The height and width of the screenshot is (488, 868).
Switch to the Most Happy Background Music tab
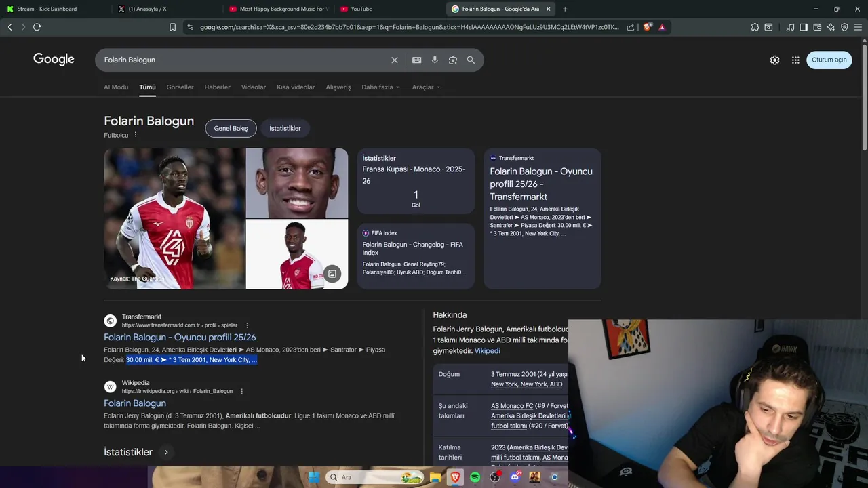click(278, 9)
